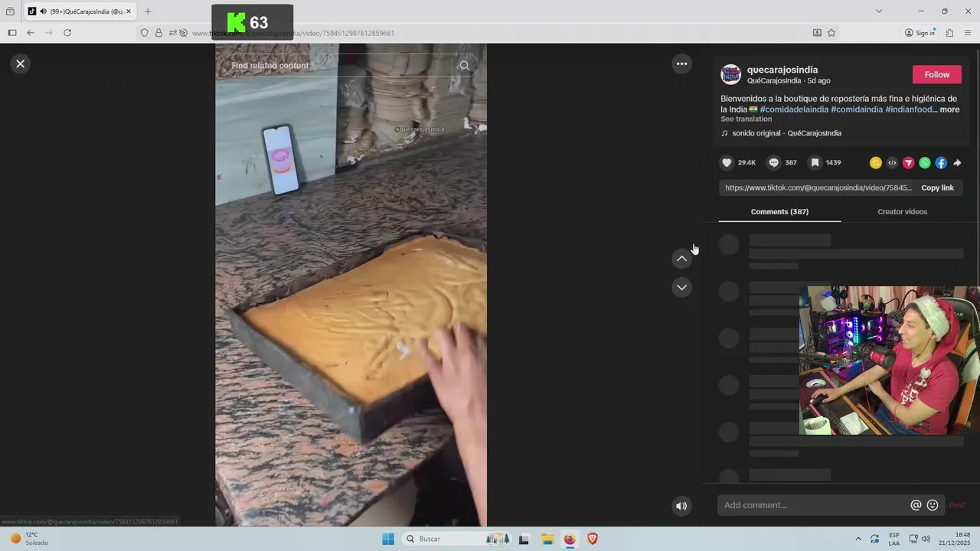Screen dimensions: 980x551
Task: Share to Facebook
Action: [941, 163]
